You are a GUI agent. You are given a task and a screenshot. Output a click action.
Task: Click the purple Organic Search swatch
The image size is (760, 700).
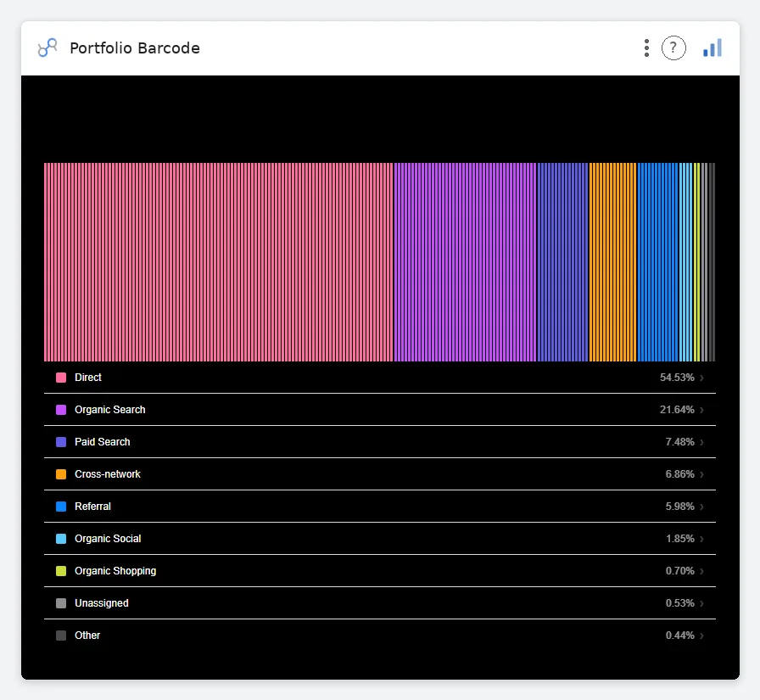(x=61, y=410)
